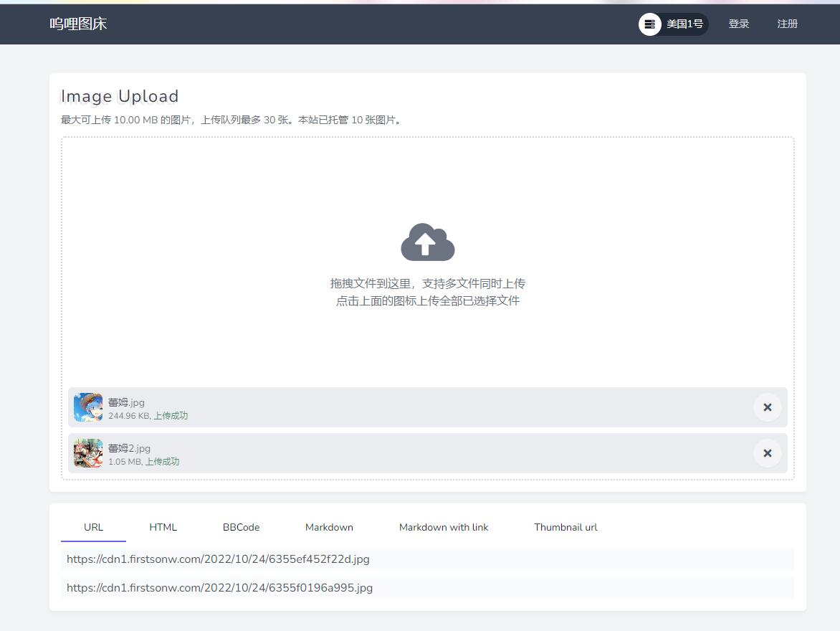Switch to the BBCode tab
The width and height of the screenshot is (840, 631).
click(x=241, y=528)
